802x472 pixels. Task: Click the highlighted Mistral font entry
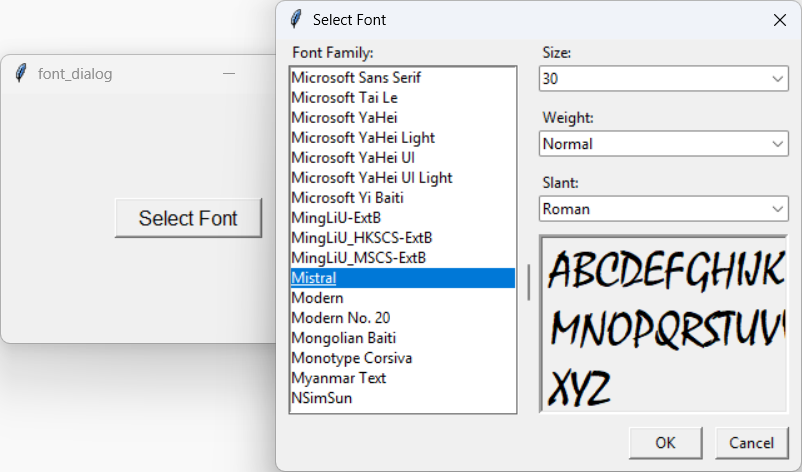pos(403,278)
